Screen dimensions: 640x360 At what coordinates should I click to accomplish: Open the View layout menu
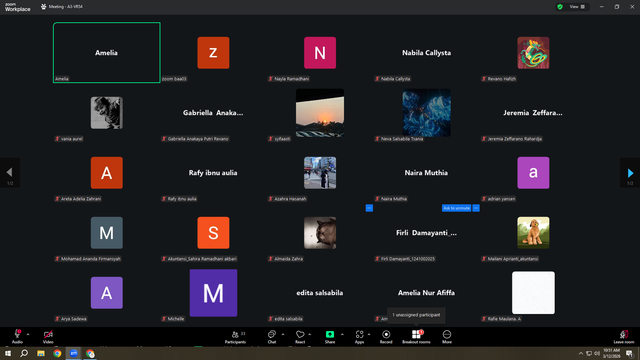pyautogui.click(x=577, y=7)
